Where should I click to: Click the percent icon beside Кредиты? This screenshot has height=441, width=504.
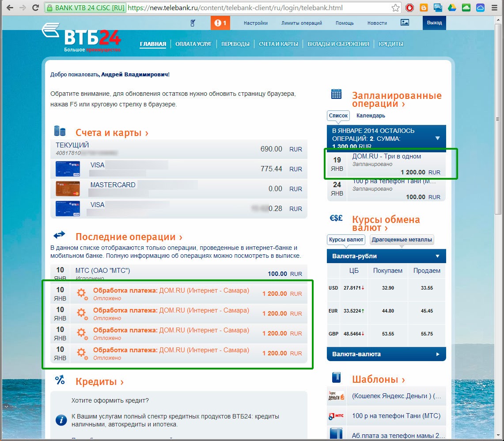click(60, 380)
